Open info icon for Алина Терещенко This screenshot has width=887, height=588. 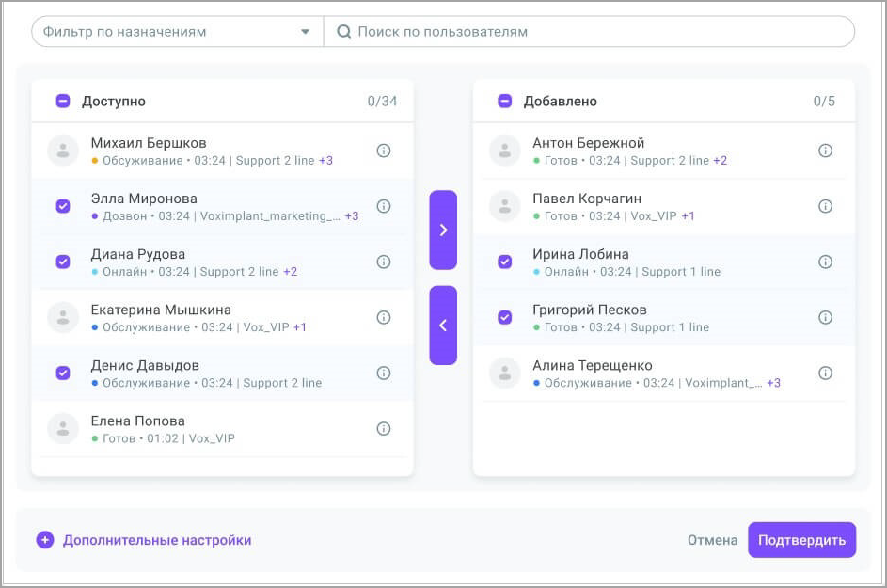click(825, 373)
